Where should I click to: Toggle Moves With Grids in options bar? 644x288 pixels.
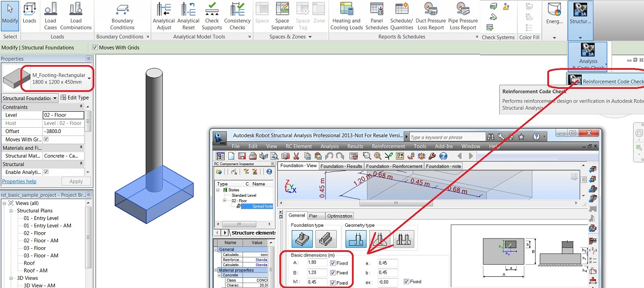[95, 48]
